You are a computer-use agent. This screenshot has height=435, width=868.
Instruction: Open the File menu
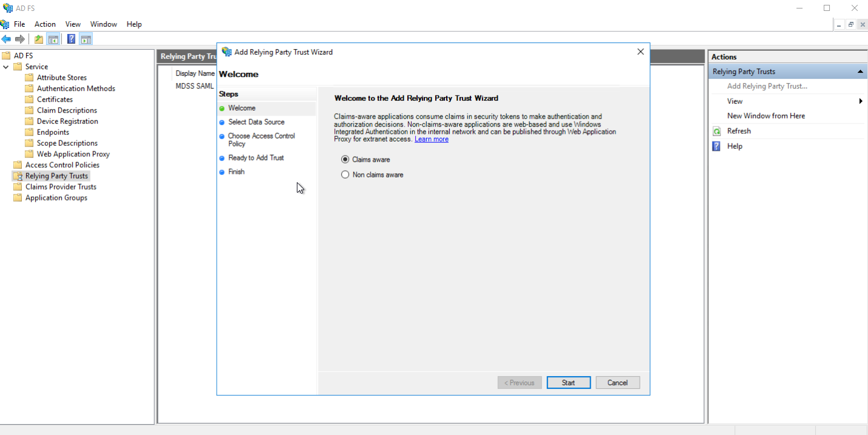click(19, 24)
